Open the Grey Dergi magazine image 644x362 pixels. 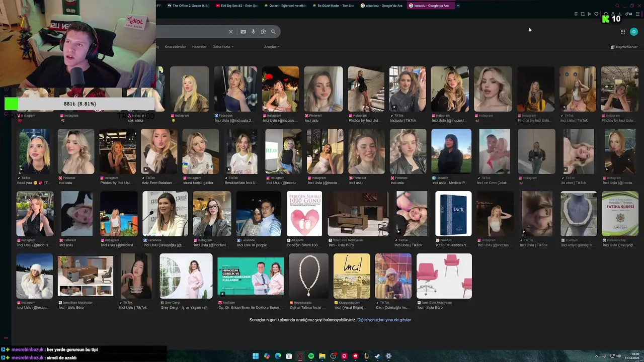[186, 276]
